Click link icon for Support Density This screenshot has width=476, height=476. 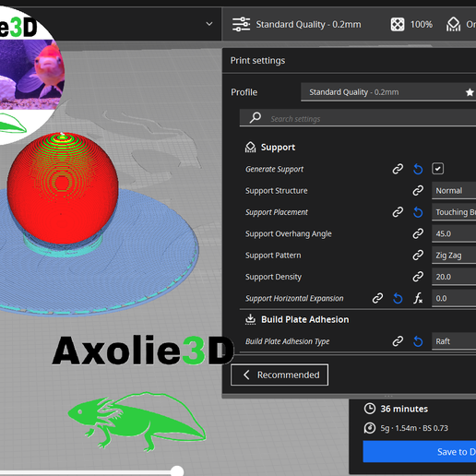(418, 277)
